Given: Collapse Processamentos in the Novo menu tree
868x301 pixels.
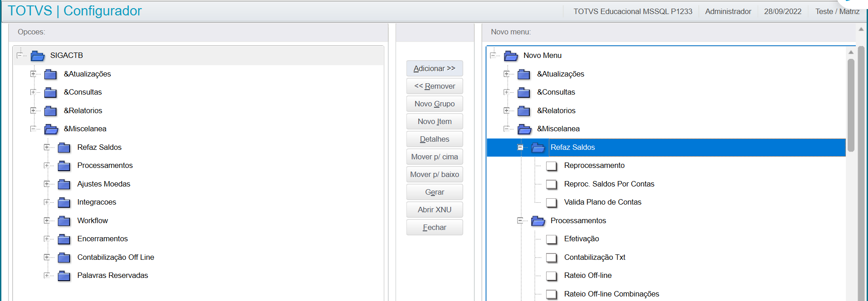Looking at the screenshot, I should click(520, 220).
